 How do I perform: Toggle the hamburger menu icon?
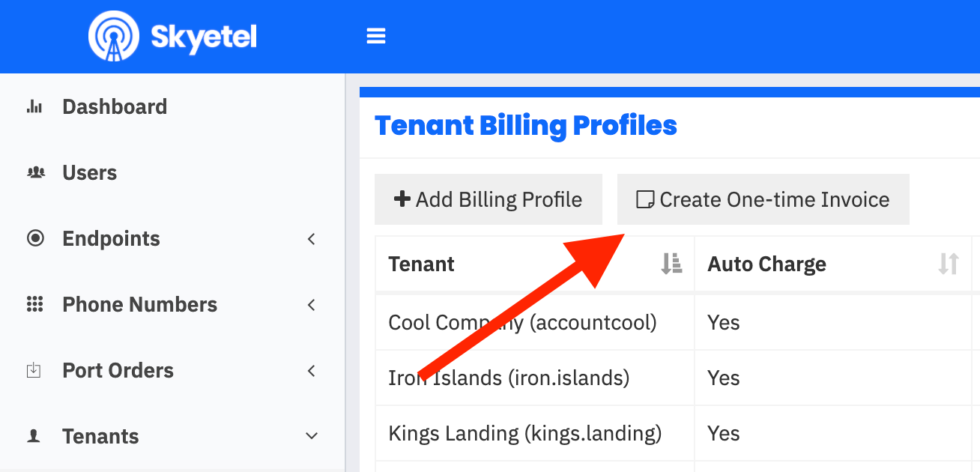376,36
